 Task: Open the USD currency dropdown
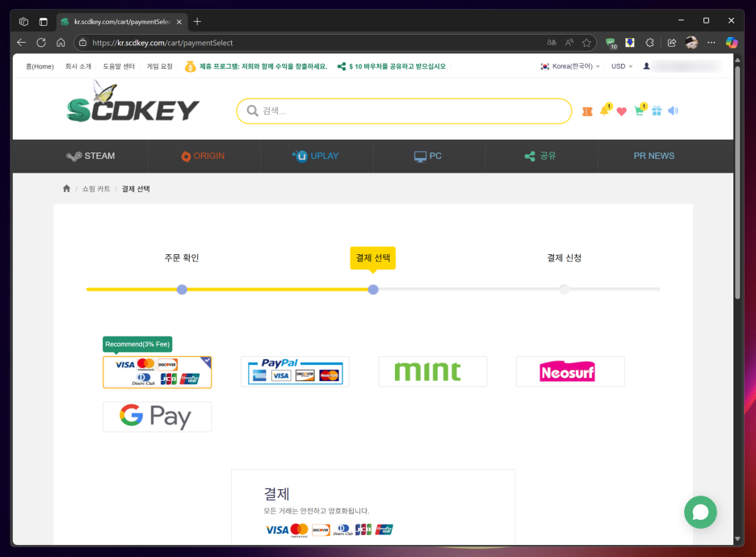tap(622, 66)
